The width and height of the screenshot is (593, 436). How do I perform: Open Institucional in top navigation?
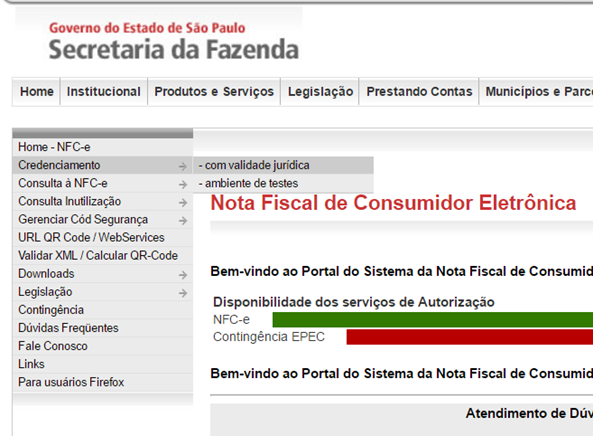[104, 92]
